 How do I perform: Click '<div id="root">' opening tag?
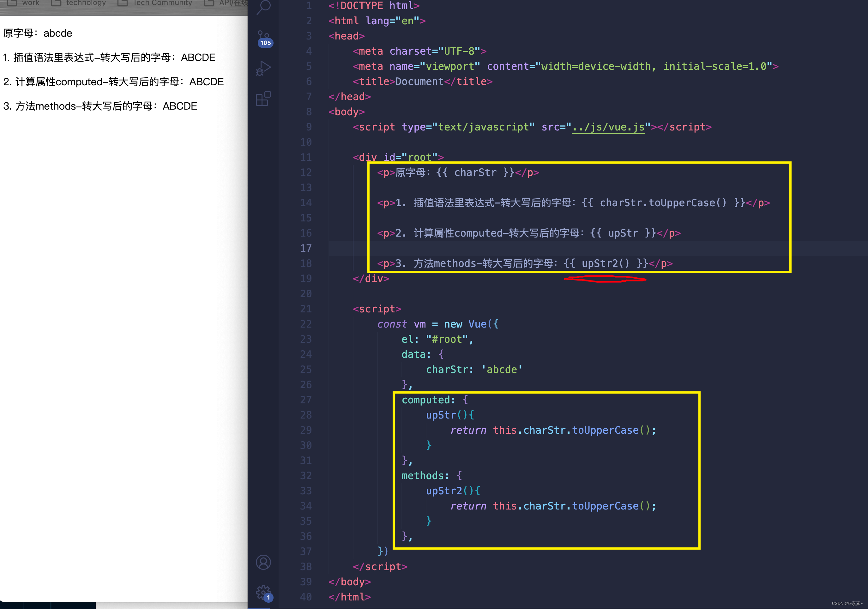tap(398, 157)
